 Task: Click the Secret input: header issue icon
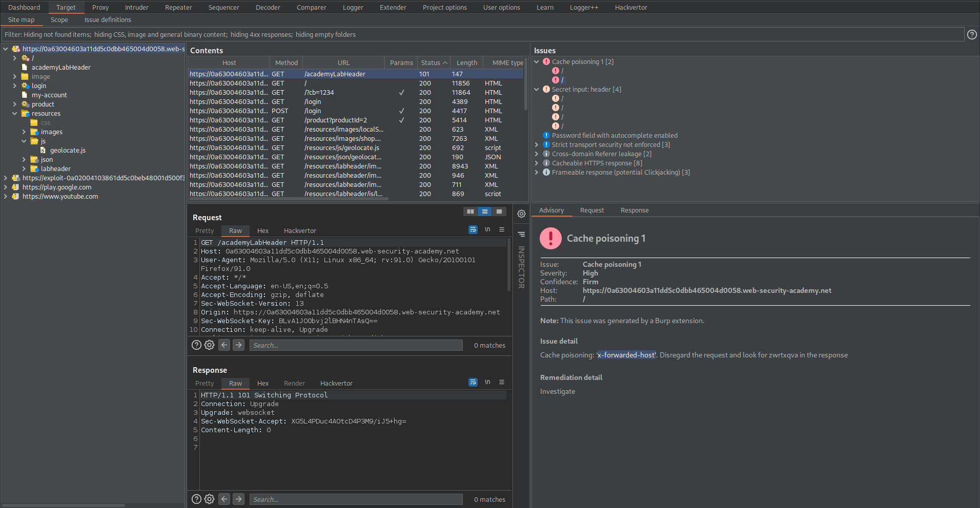click(x=546, y=89)
